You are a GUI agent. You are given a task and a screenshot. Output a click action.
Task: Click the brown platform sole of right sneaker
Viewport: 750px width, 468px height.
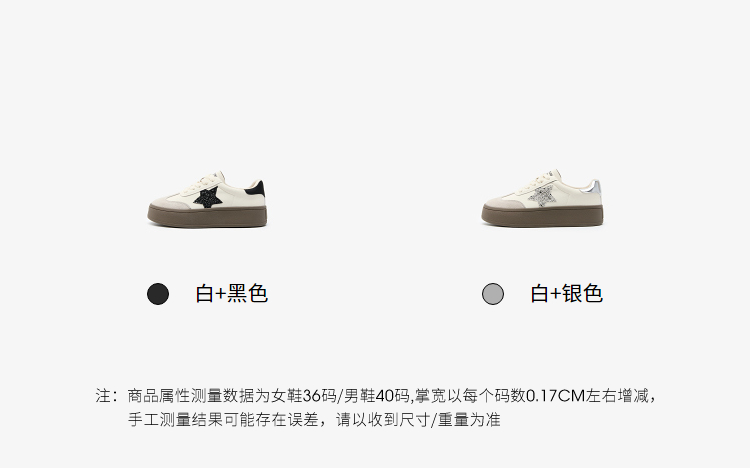click(x=542, y=216)
